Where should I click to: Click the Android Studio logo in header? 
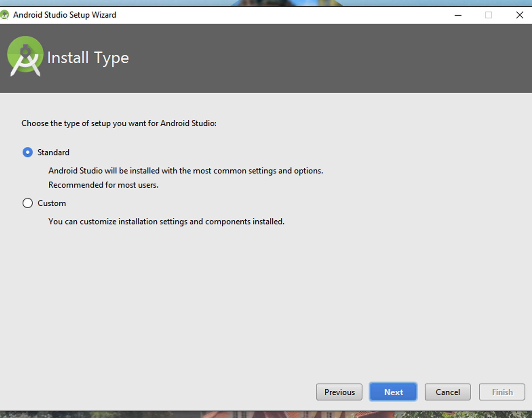coord(25,56)
